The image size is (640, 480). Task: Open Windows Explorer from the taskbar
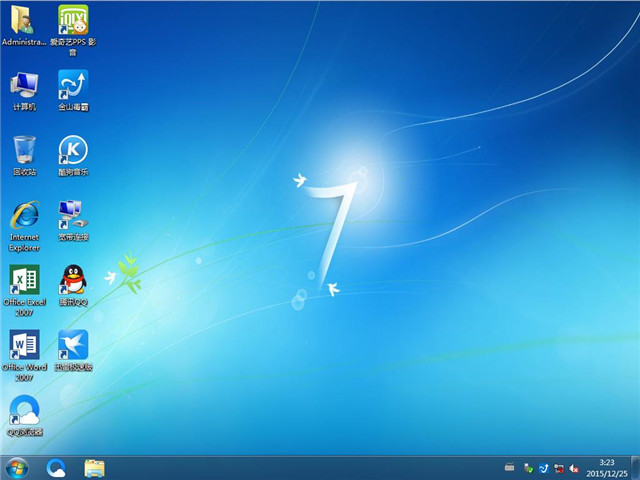94,468
